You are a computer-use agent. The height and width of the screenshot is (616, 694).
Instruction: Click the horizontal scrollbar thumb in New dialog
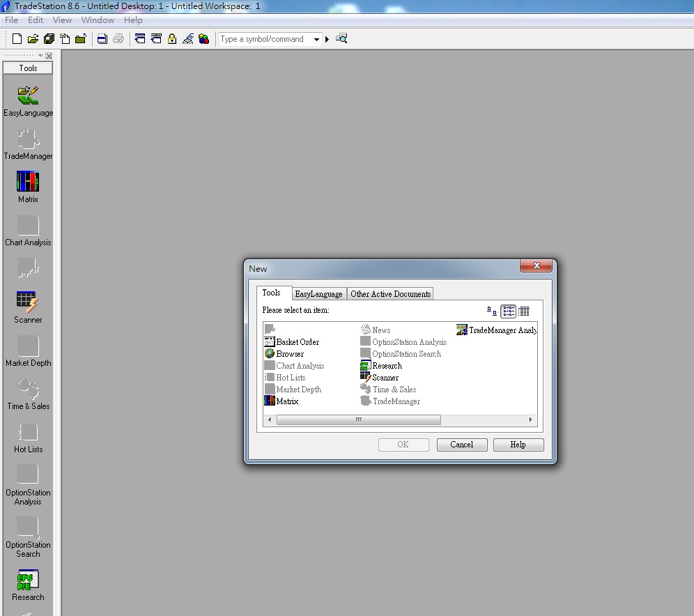[359, 419]
